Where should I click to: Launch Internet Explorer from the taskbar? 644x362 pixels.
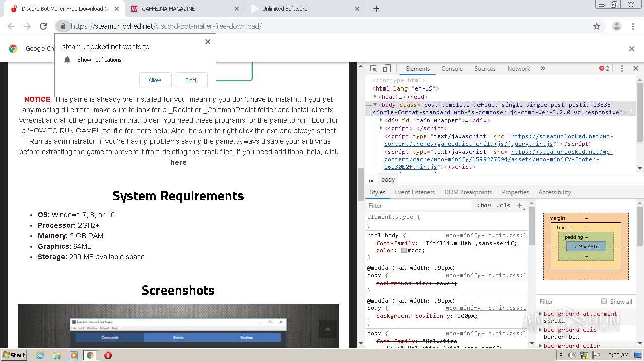(x=40, y=355)
